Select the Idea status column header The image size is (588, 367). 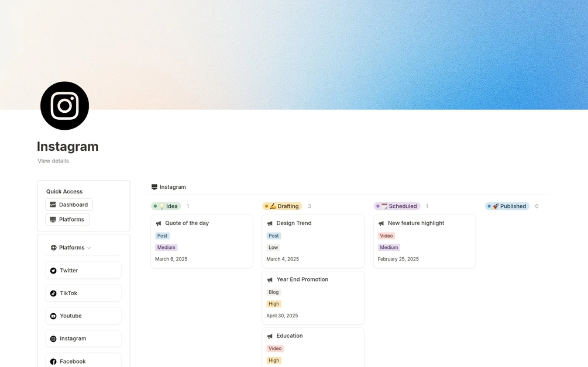(166, 206)
